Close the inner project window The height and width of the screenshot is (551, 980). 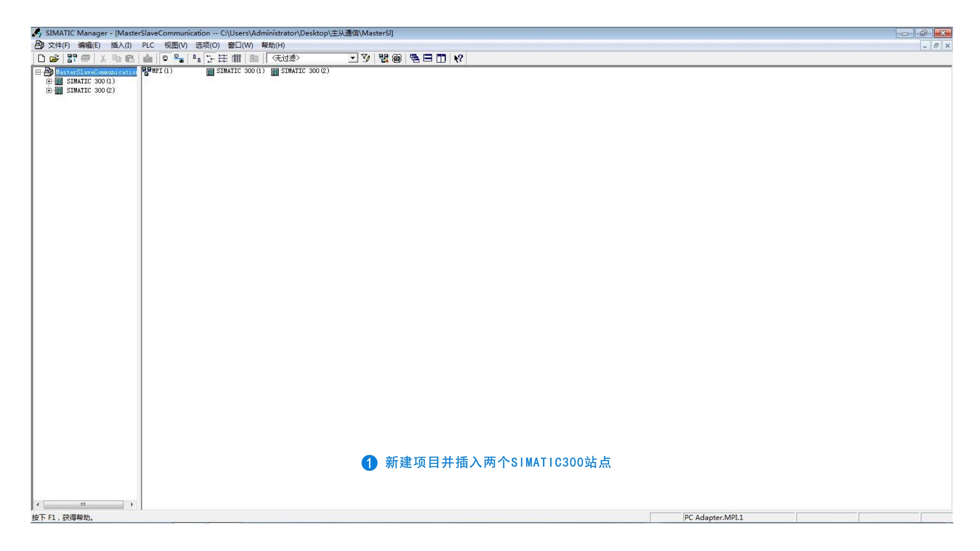pyautogui.click(x=947, y=46)
